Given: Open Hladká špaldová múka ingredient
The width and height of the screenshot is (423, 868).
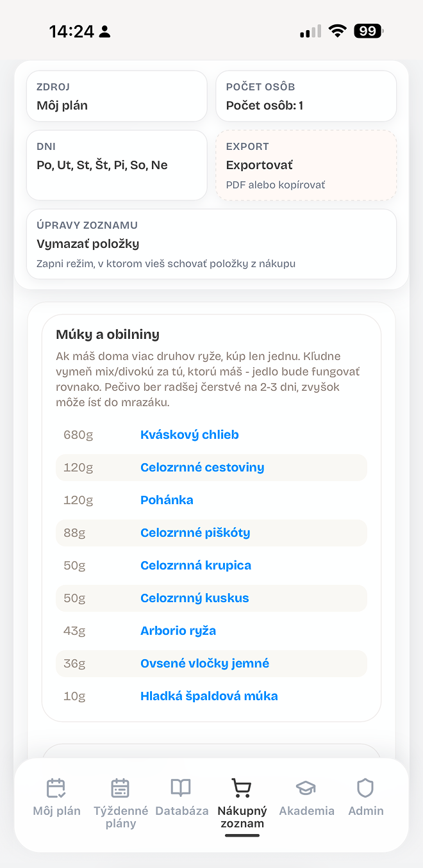Looking at the screenshot, I should (x=209, y=696).
